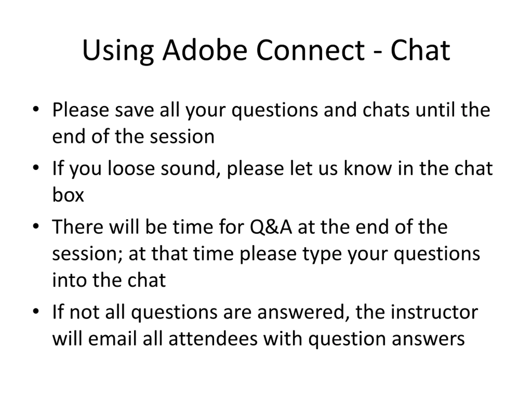This screenshot has width=532, height=399.
Task: Select the word 'Chat' in the title
Action: pyautogui.click(x=420, y=50)
